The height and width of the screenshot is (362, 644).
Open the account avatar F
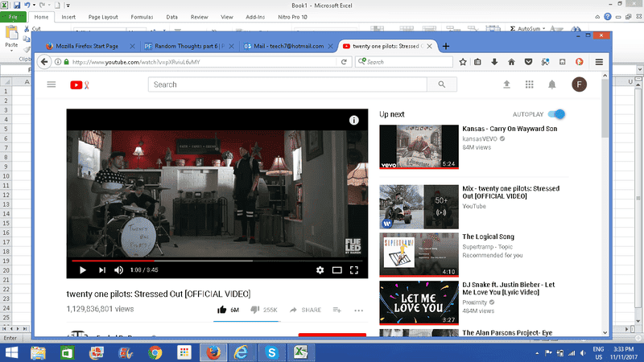click(579, 84)
